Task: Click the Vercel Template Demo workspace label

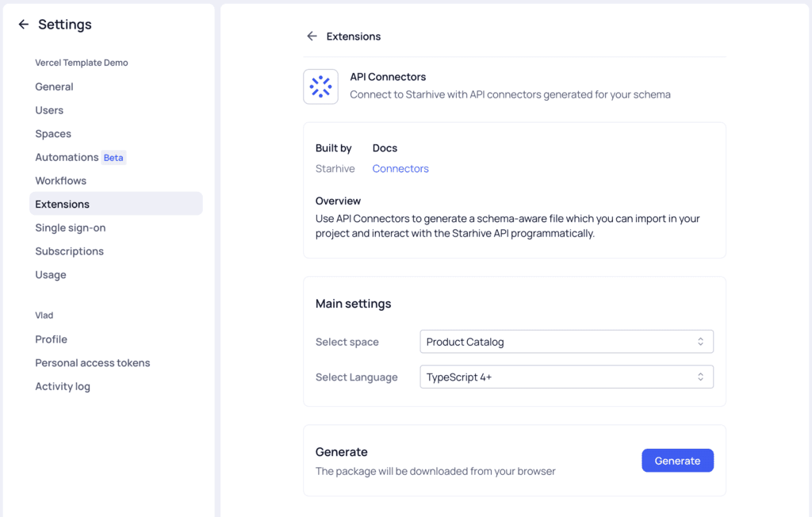Action: (x=82, y=63)
